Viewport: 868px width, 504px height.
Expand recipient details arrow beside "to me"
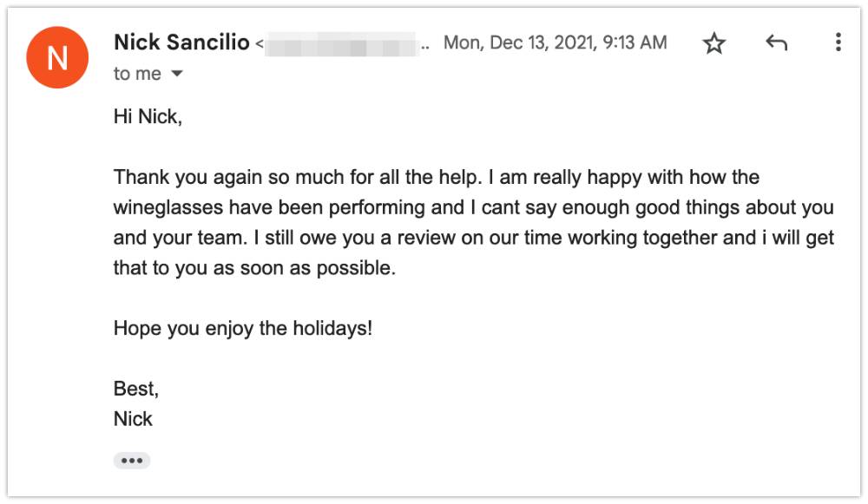(x=176, y=73)
